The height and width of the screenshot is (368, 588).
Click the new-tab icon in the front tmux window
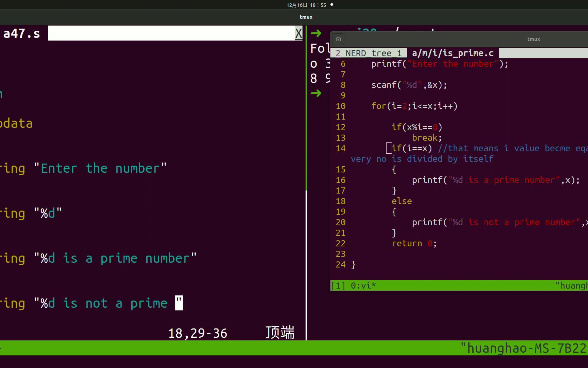point(338,40)
